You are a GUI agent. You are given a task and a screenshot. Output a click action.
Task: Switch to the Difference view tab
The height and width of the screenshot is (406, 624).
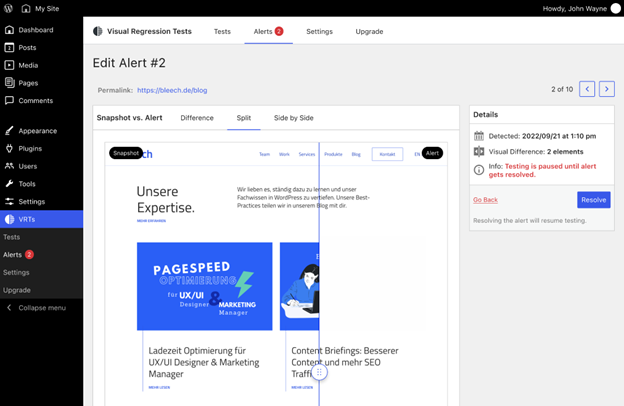(197, 118)
